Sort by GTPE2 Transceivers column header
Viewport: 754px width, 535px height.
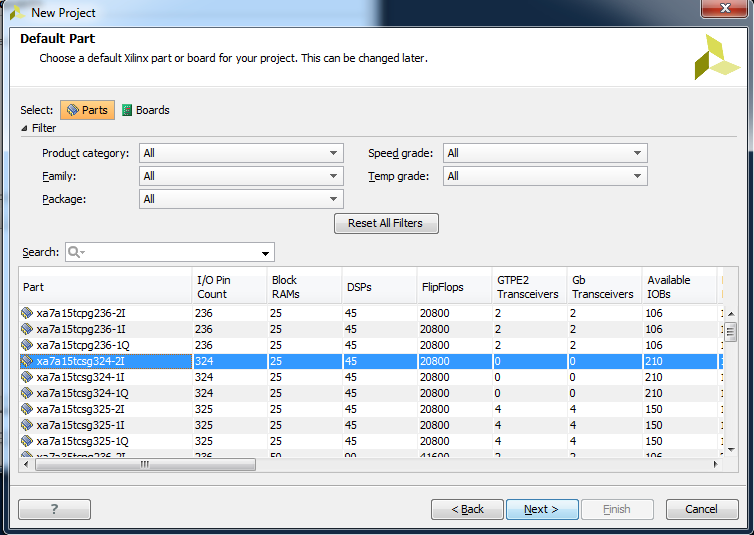[x=529, y=287]
